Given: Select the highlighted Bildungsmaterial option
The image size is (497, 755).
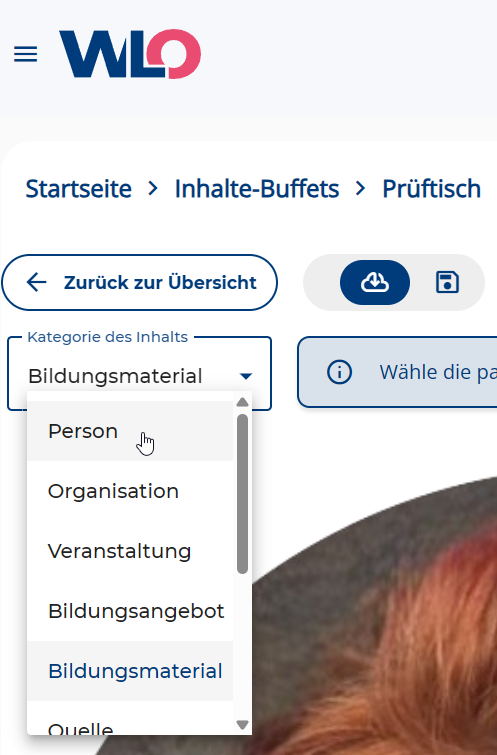Looking at the screenshot, I should coord(130,671).
